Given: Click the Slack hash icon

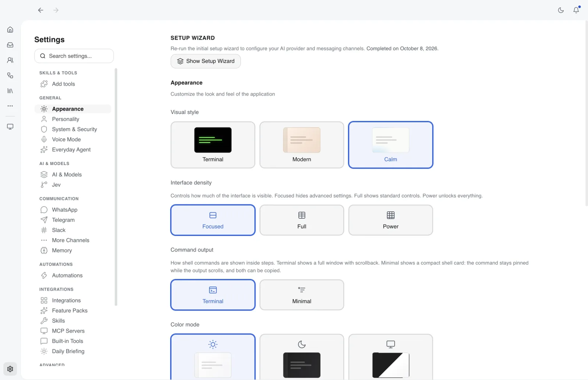Looking at the screenshot, I should [44, 230].
